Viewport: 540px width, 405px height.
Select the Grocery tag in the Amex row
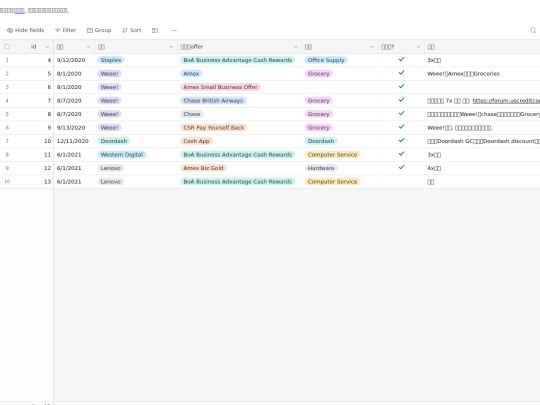[319, 73]
